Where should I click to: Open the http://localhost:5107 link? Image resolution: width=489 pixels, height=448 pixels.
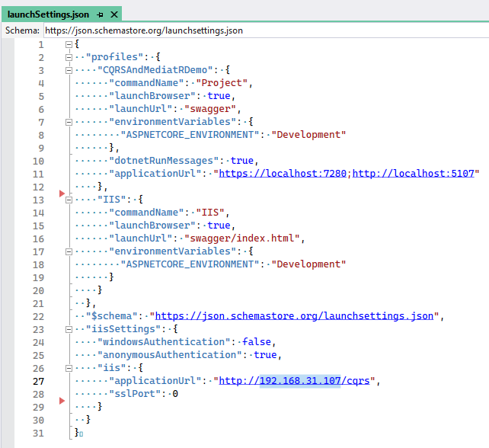pyautogui.click(x=414, y=174)
